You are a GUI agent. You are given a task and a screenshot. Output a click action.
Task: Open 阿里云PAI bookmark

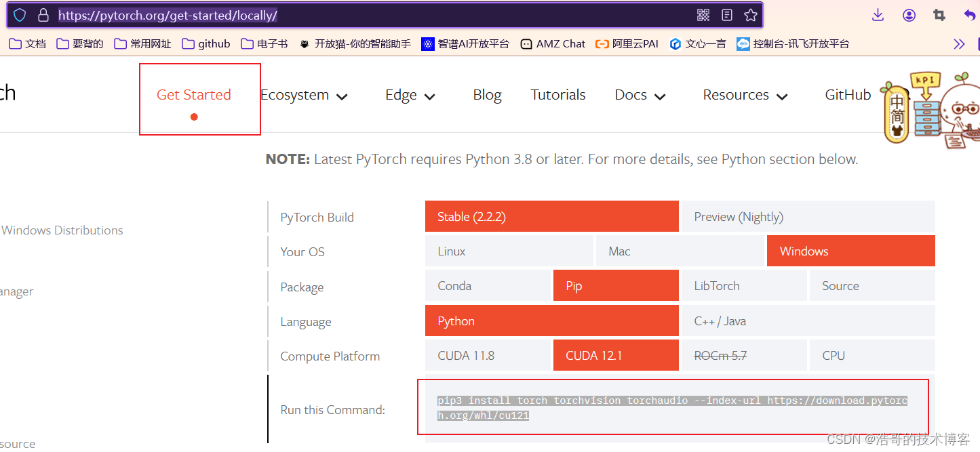[627, 44]
